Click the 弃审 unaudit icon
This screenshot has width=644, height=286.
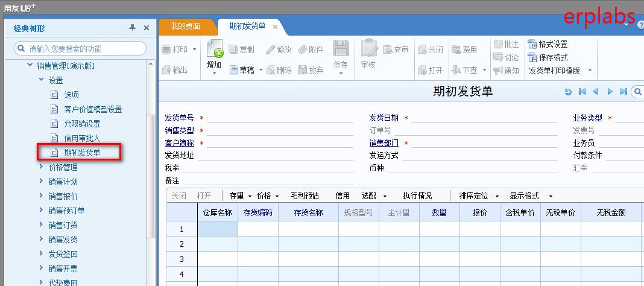click(x=388, y=49)
